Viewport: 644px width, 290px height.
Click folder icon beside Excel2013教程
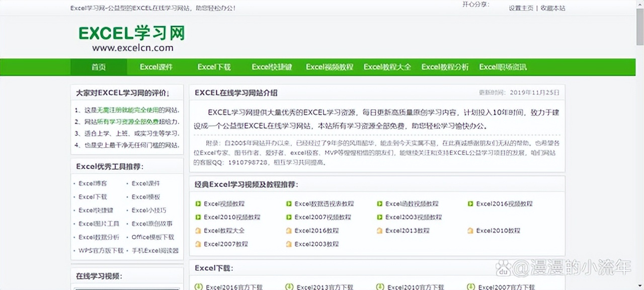coord(380,231)
